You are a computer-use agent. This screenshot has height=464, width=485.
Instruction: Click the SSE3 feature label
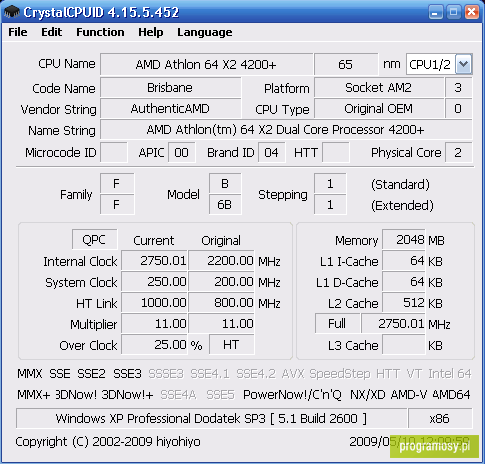(x=127, y=374)
